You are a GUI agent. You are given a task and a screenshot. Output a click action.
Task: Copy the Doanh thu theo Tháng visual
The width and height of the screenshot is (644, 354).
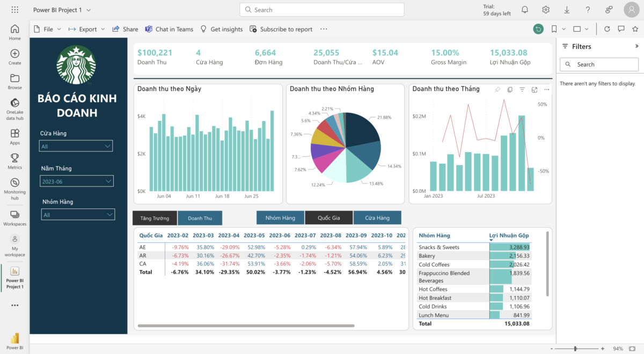[x=509, y=89]
